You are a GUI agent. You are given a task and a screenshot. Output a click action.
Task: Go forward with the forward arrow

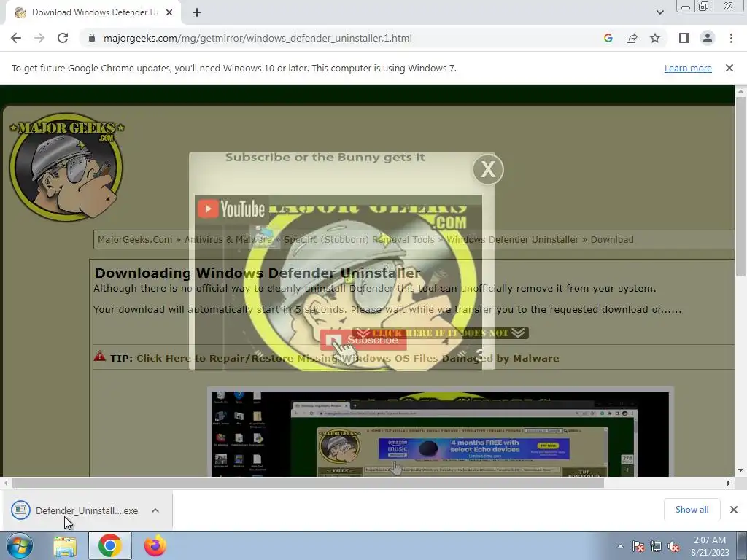coord(39,38)
